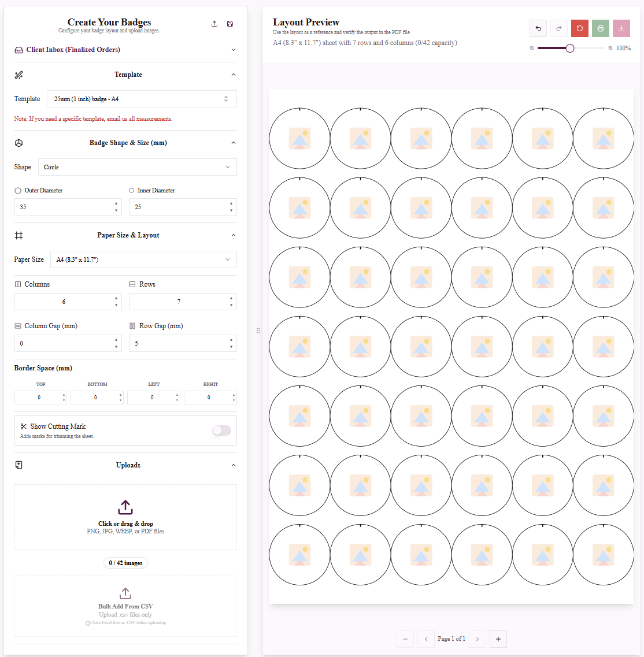Click the save icon beside Create Your Badges
Screen dimensions: 644x657
(x=230, y=24)
